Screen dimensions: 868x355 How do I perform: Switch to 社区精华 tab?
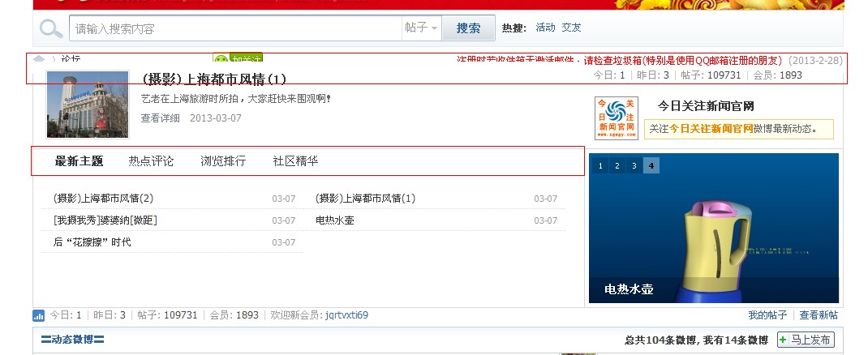pos(295,161)
